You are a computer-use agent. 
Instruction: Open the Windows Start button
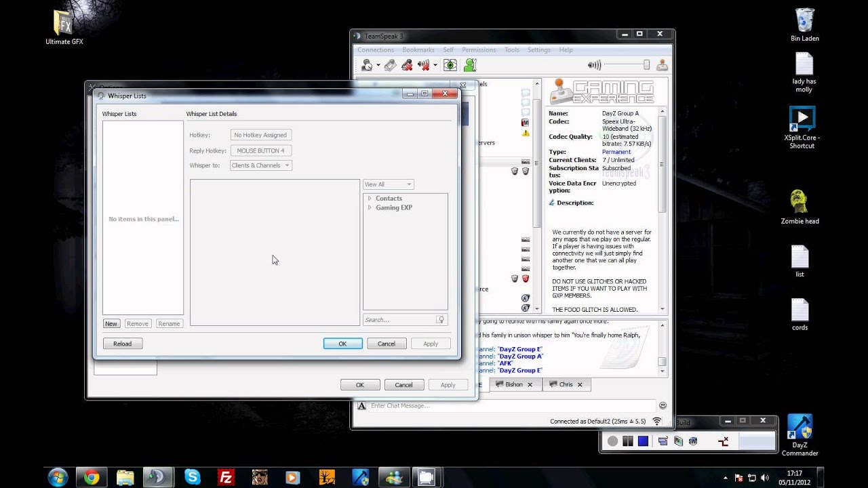click(x=58, y=477)
